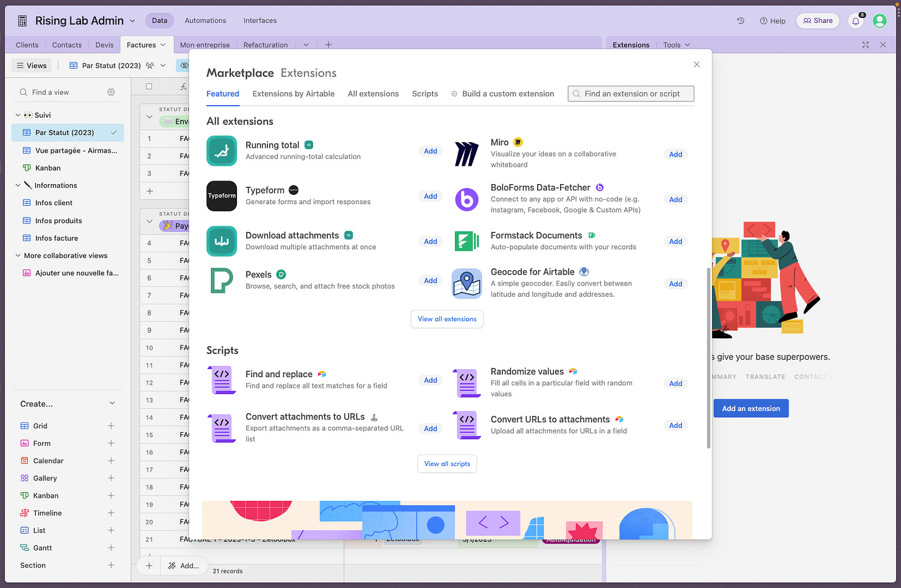Toggle hidden fields eye icon

(184, 66)
